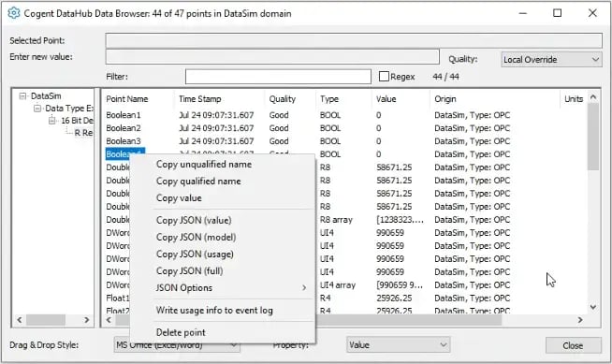Click Boolean2's time stamp cell
Screen dimensions: 612x364
click(x=216, y=128)
